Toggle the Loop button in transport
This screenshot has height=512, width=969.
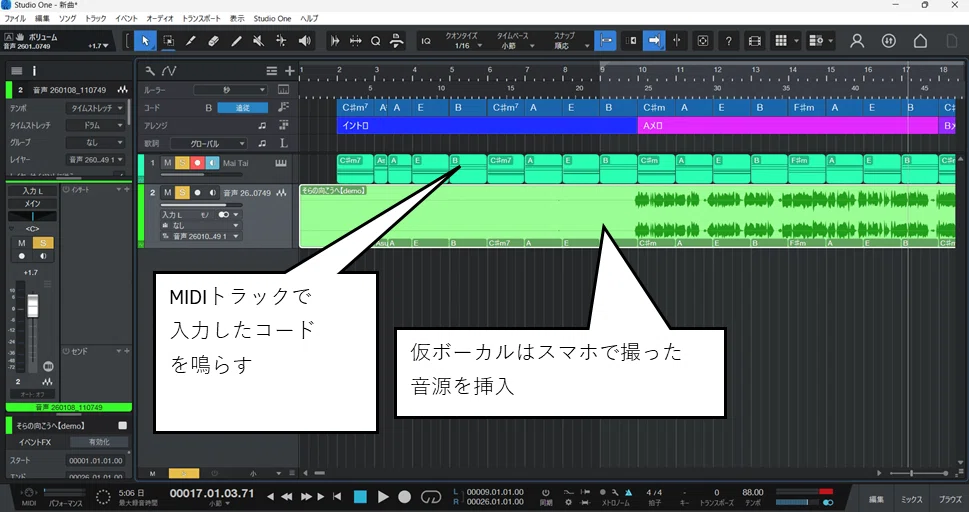[x=431, y=497]
